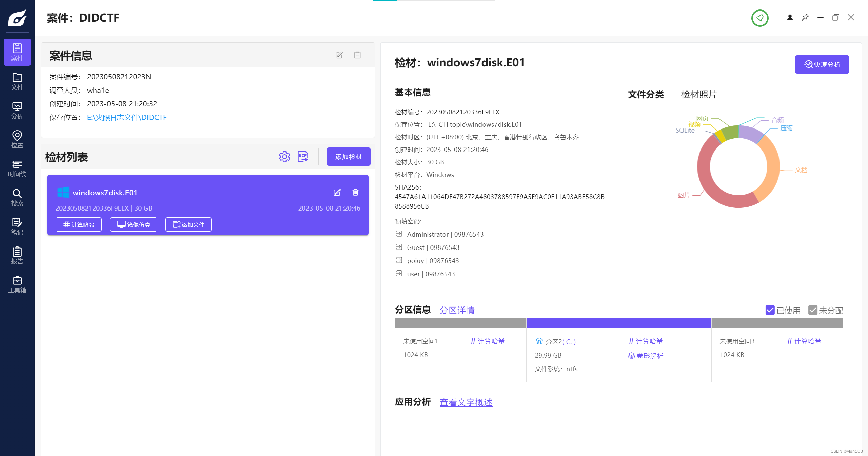Image resolution: width=868 pixels, height=456 pixels.
Task: Click the 视频 chart label
Action: coord(694,124)
